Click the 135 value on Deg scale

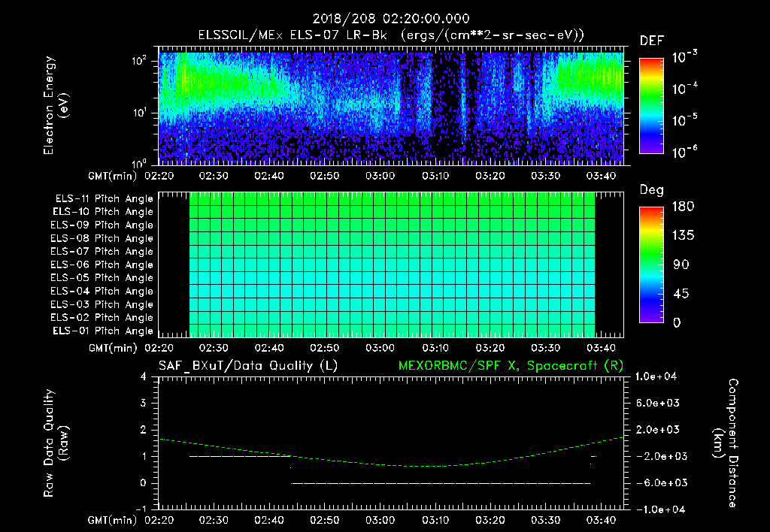tap(683, 236)
